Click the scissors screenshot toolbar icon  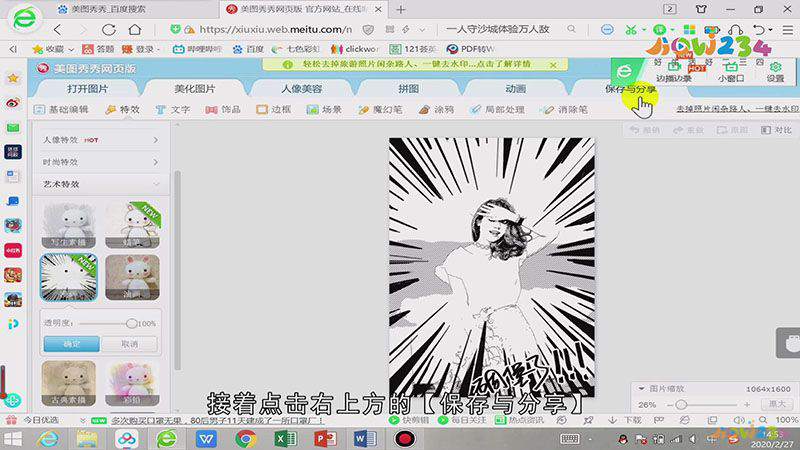(631, 30)
